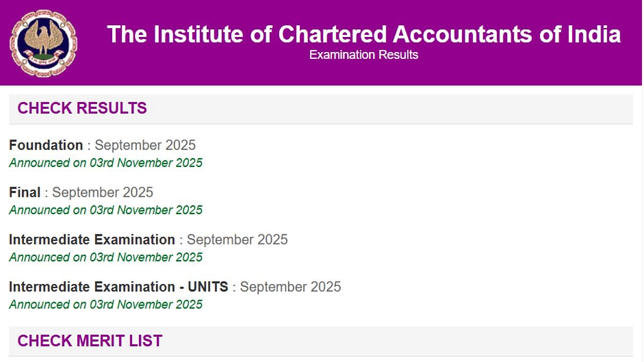
Task: Click the CHECK MERIT LIST section heading
Action: point(90,341)
